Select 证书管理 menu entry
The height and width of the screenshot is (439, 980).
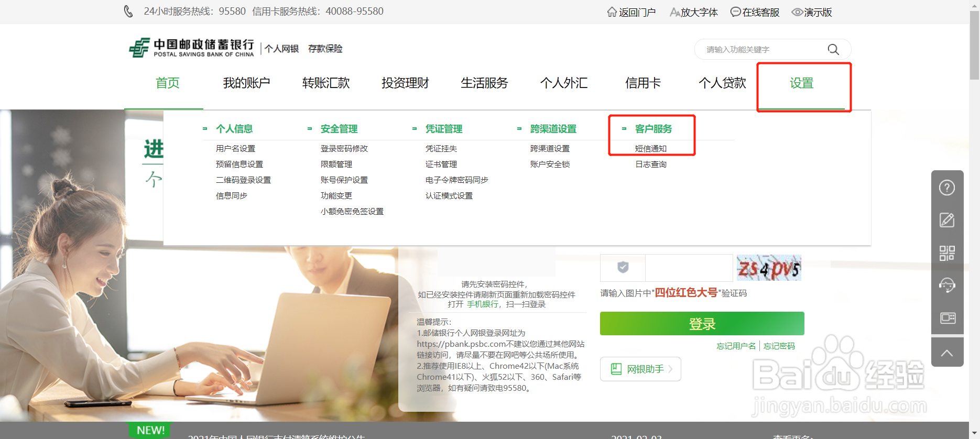(x=441, y=164)
